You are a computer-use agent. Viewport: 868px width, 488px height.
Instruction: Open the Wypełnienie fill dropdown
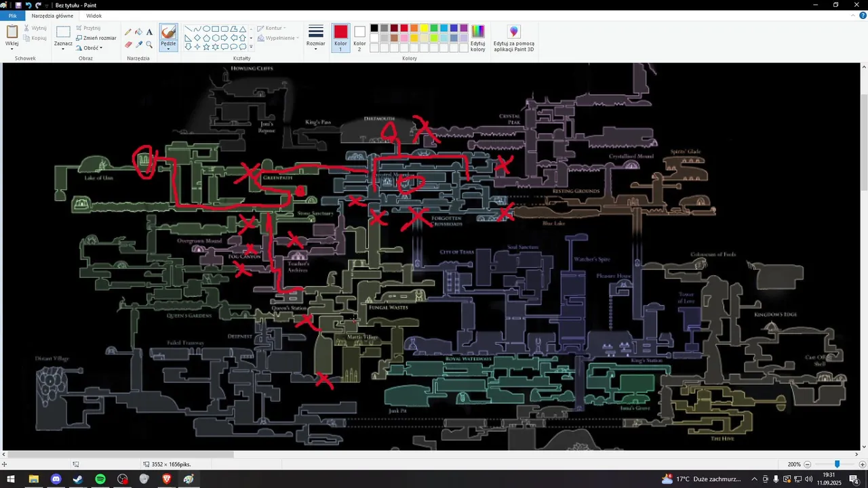click(278, 38)
